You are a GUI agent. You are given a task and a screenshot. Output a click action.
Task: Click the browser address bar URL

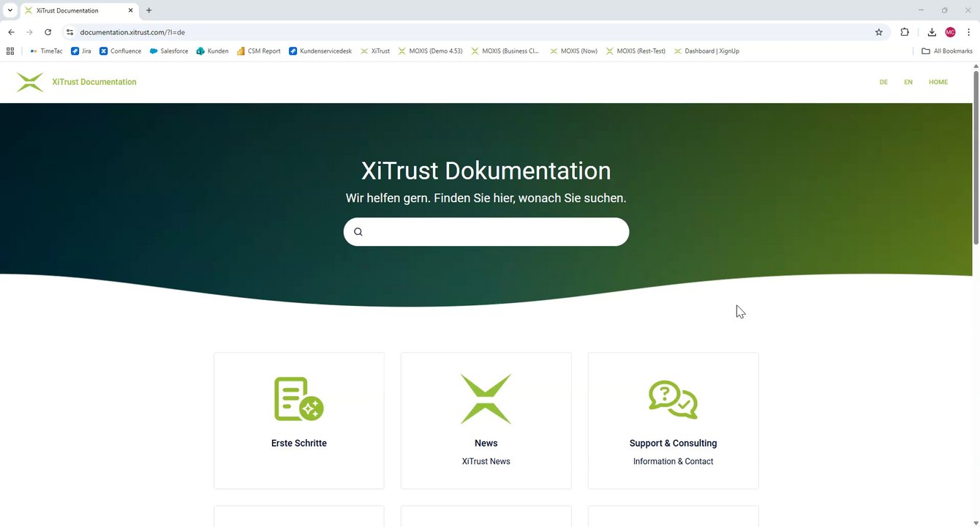coord(132,32)
